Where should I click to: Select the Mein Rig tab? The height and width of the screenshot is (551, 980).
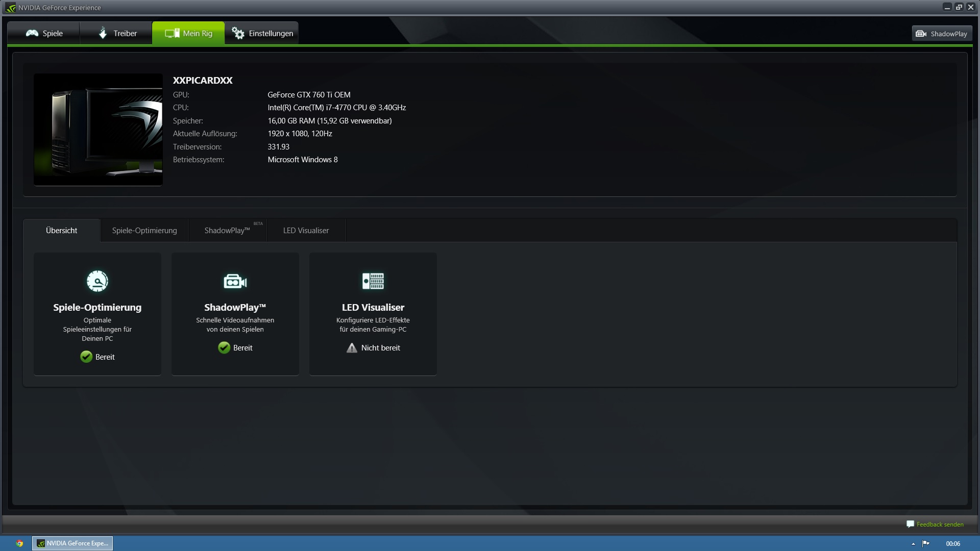point(188,33)
